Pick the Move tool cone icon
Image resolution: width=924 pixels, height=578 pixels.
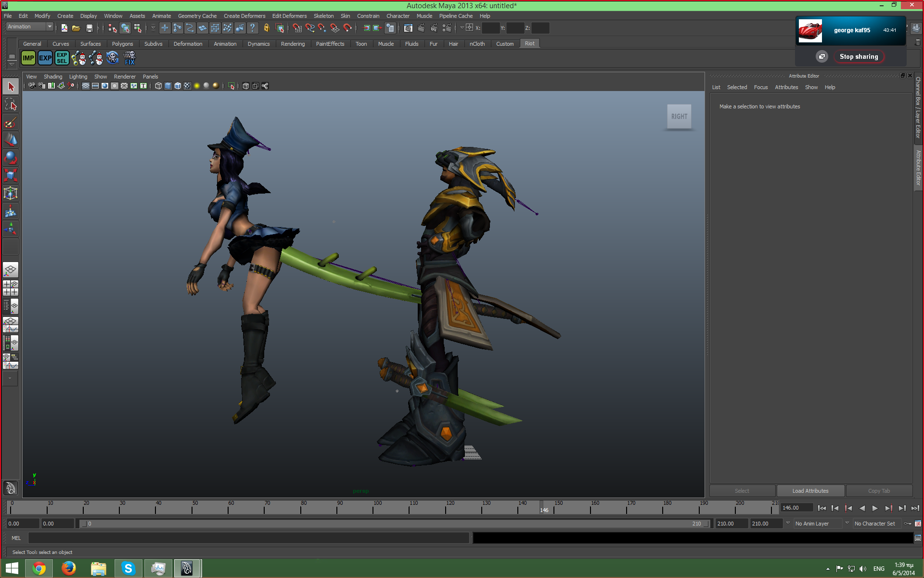(11, 140)
